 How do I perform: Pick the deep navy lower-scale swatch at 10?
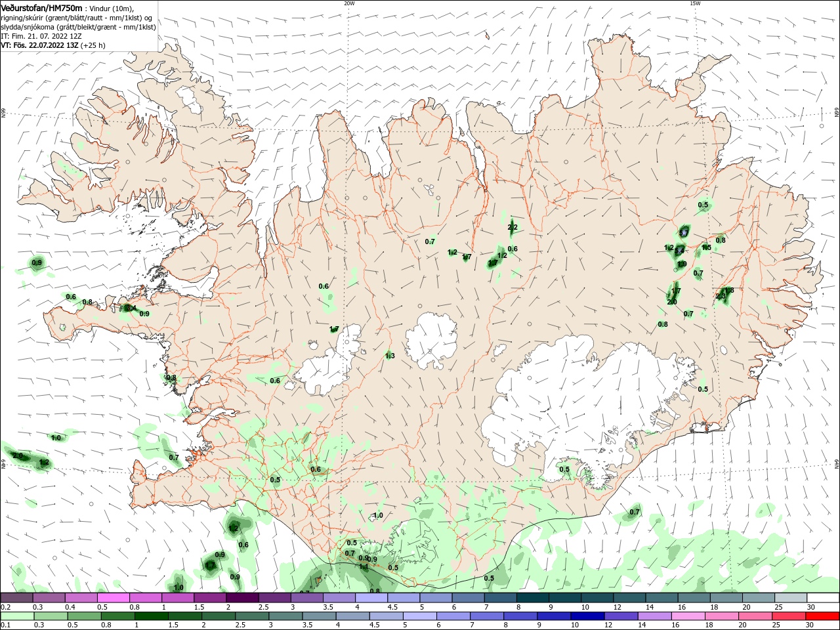[587, 616]
